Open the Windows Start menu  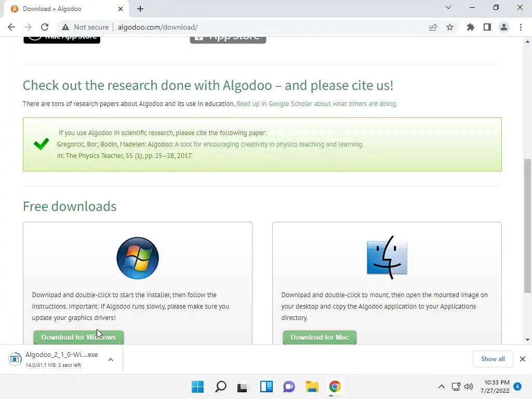point(197,387)
